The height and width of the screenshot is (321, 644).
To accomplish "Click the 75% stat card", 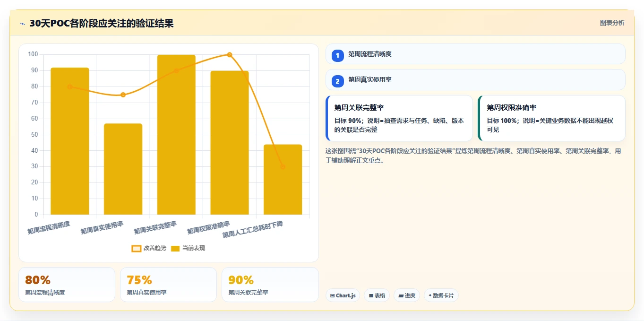I will (168, 285).
